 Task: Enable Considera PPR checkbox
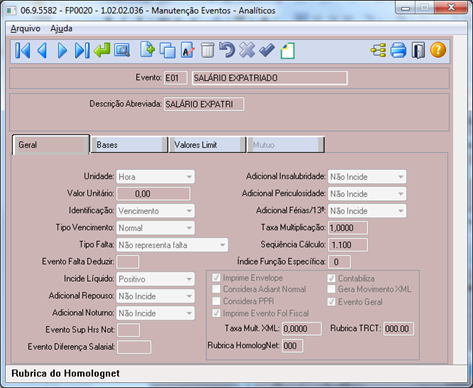(x=216, y=301)
